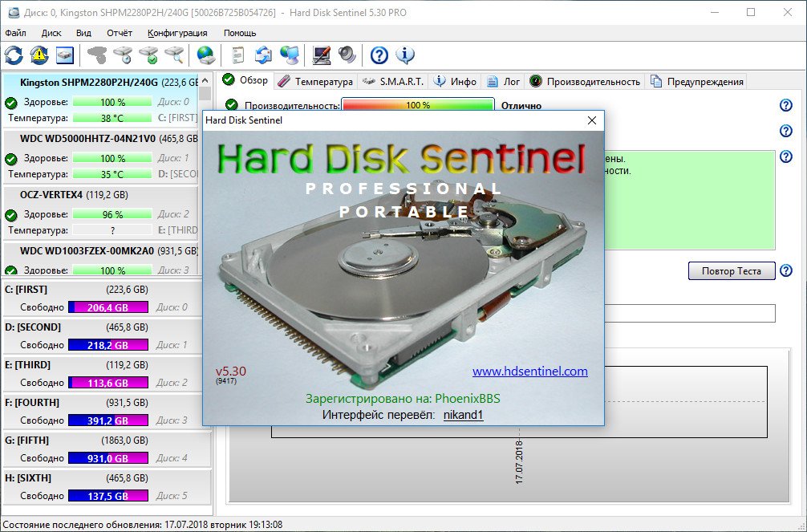Open the Диск menu
Image resolution: width=807 pixels, height=532 pixels.
(51, 33)
